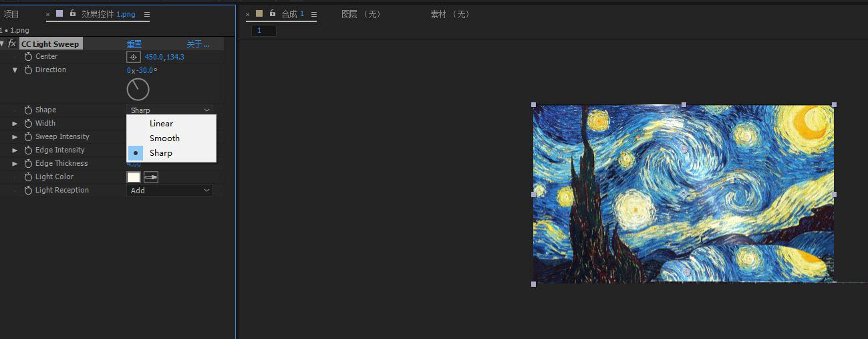The image size is (868, 339).
Task: Toggle the Center property stopwatch
Action: pos(28,57)
